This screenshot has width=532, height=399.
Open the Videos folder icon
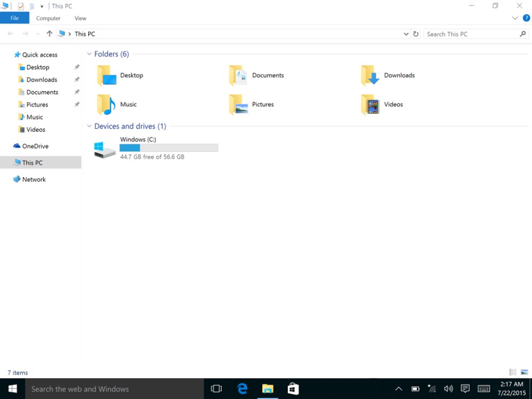(370, 105)
